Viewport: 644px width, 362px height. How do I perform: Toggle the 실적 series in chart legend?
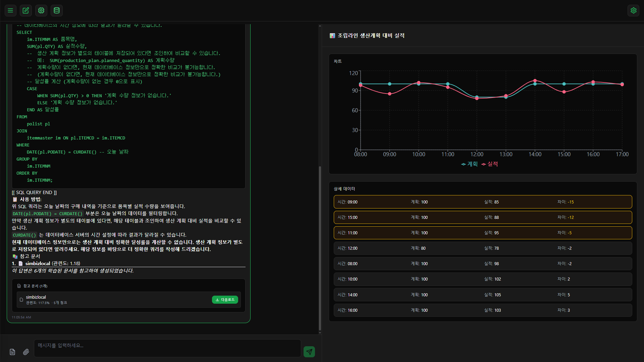tap(490, 164)
